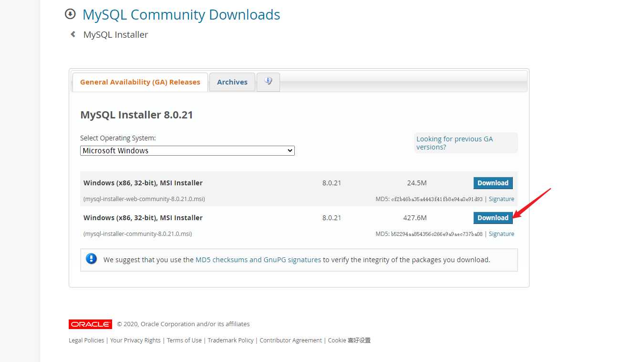Open the Looking for previous GA versions link
The image size is (644, 362).
[455, 143]
